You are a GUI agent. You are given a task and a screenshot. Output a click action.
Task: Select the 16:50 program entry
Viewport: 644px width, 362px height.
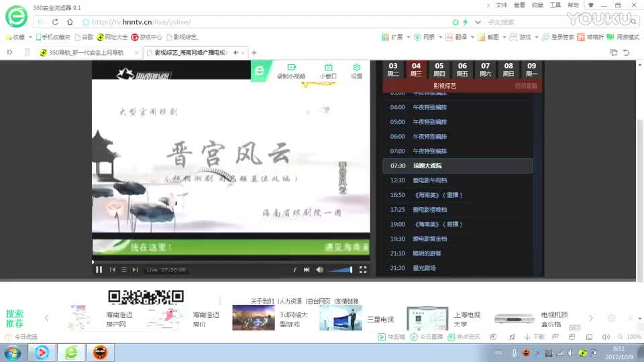click(x=458, y=195)
